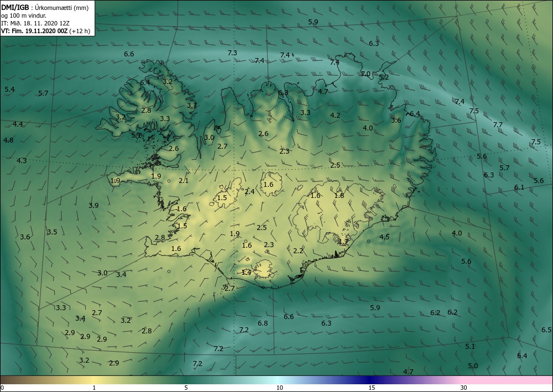Click the 5.0 precipitation value
553x392 pixels.
[473, 366]
